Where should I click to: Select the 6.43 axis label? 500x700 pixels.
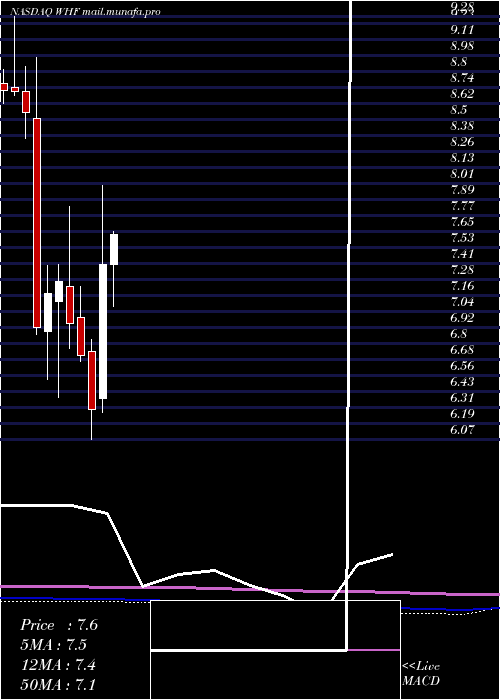click(x=462, y=382)
